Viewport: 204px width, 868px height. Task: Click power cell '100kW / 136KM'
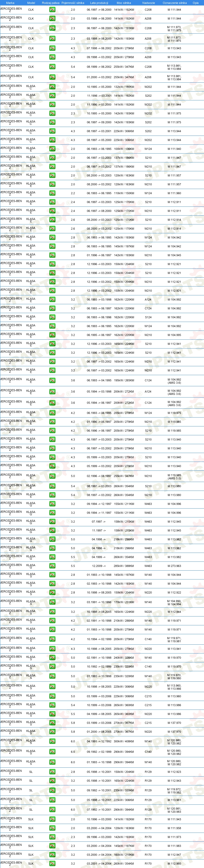point(124,149)
